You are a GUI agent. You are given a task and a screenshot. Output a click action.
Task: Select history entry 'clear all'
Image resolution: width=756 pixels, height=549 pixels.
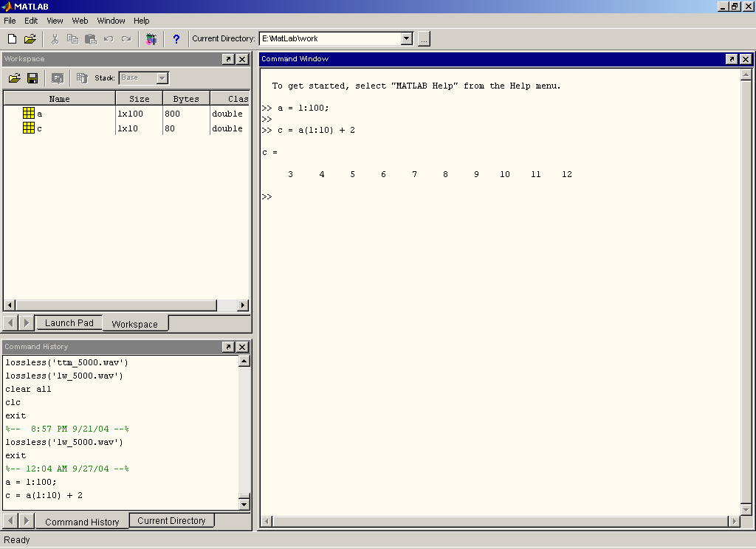(x=29, y=389)
